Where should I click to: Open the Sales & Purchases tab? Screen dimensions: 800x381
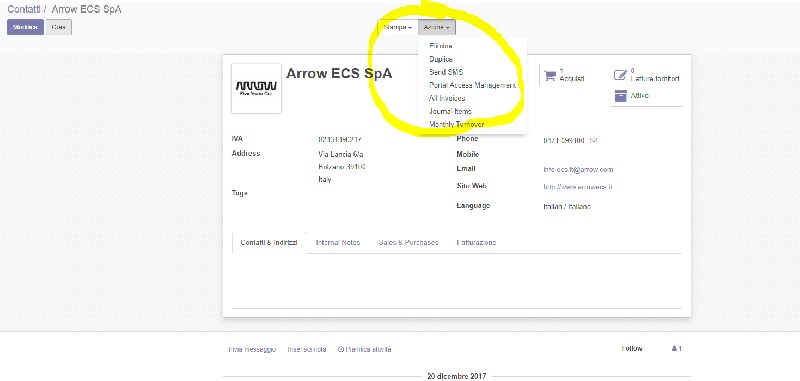pos(408,243)
